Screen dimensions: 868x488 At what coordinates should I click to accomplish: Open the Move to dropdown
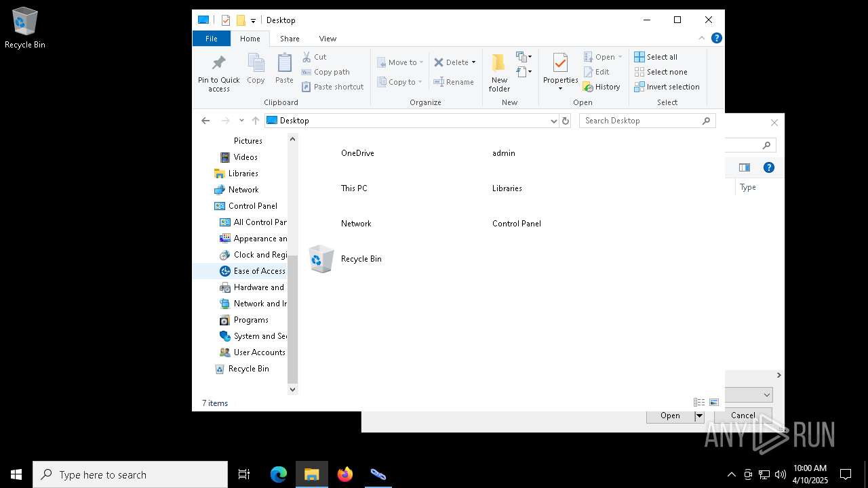400,62
